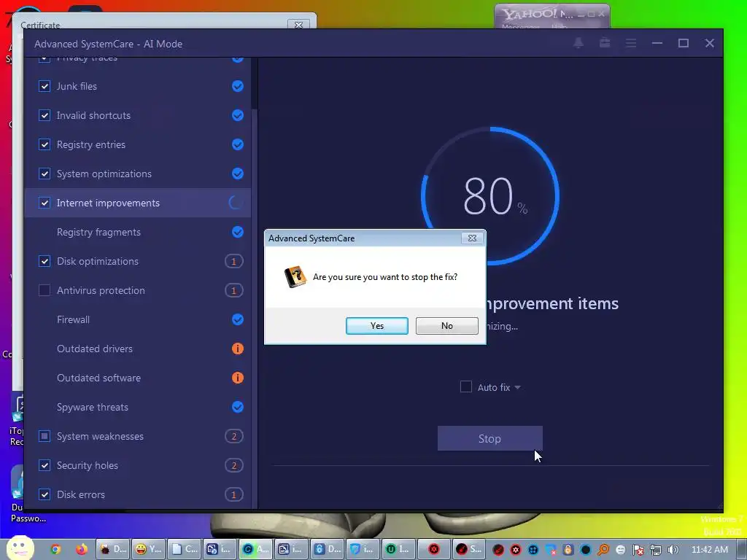Uncheck the Junk files checkbox

pyautogui.click(x=44, y=86)
